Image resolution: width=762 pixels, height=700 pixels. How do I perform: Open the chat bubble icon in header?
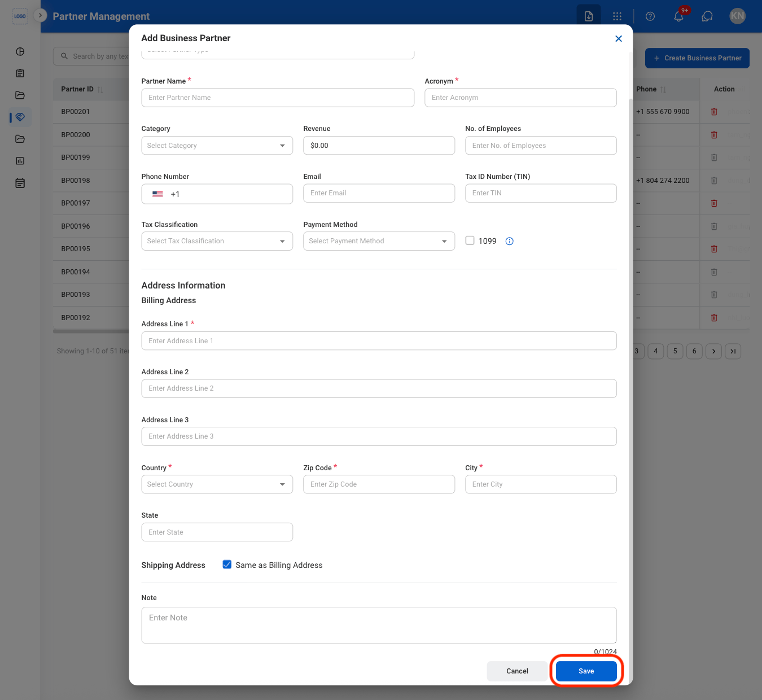coord(707,16)
